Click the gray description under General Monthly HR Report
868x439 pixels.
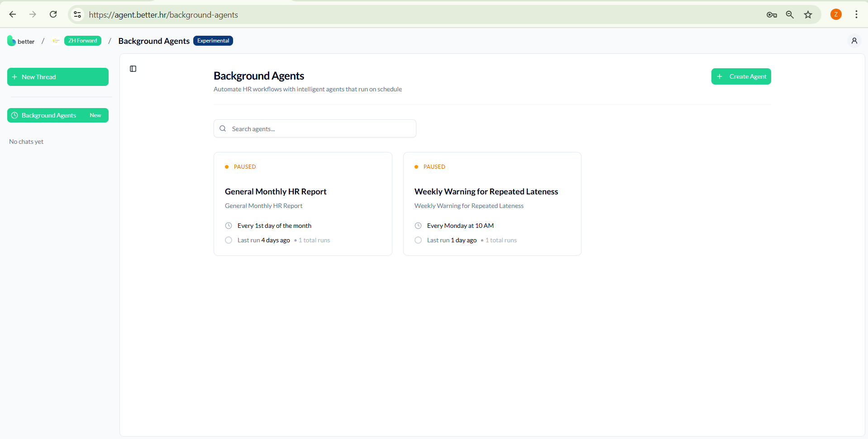point(263,206)
